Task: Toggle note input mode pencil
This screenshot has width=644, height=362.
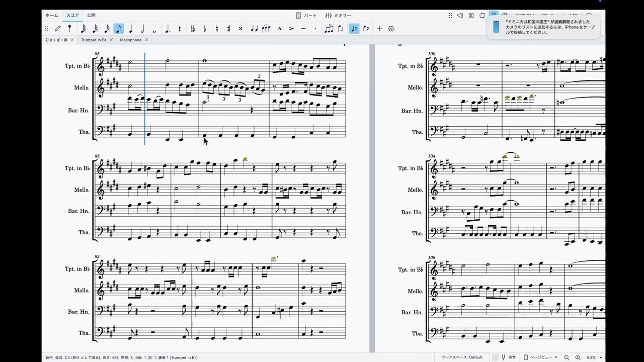Action: click(x=58, y=29)
